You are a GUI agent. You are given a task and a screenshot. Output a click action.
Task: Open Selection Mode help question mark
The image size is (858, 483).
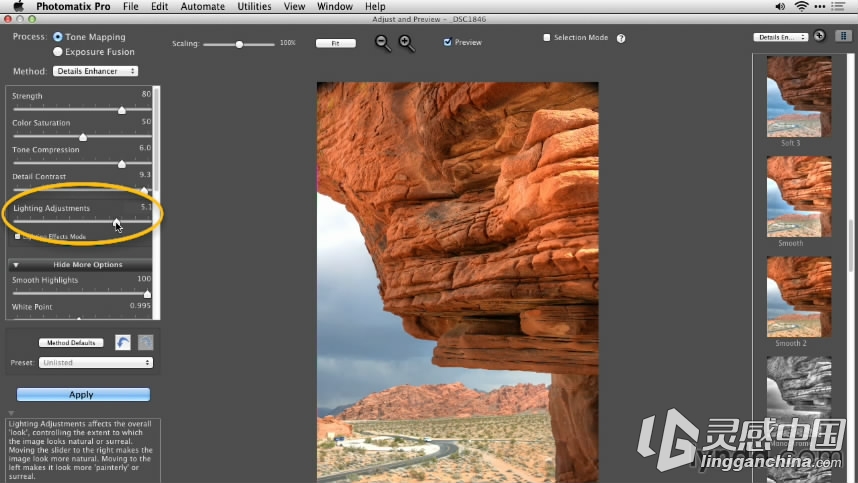[621, 38]
